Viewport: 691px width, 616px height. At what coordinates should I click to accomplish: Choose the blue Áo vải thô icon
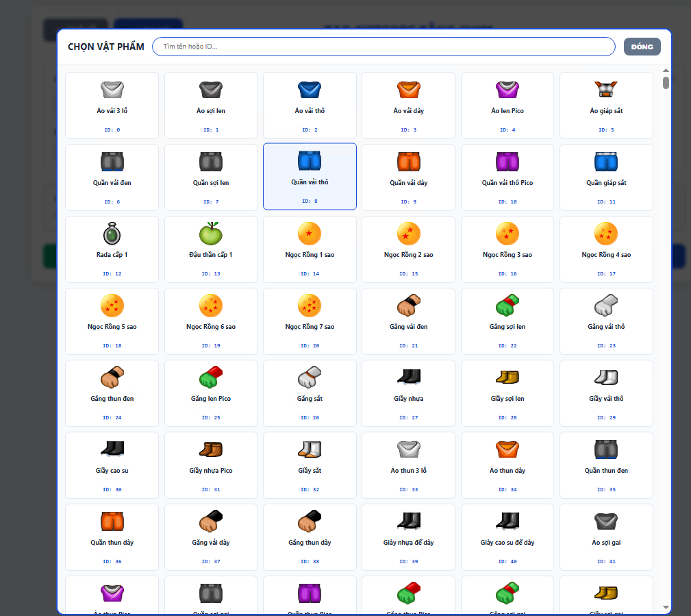[x=310, y=90]
